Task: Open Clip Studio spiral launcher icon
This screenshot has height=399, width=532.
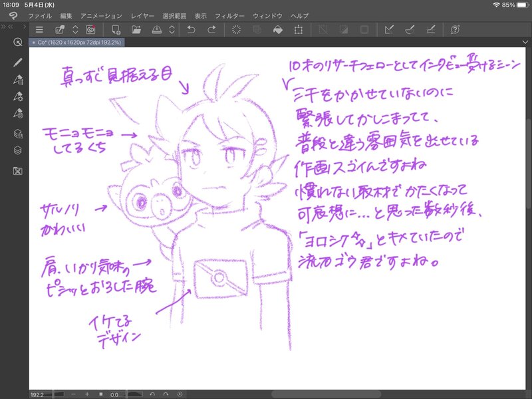Action: pyautogui.click(x=90, y=30)
